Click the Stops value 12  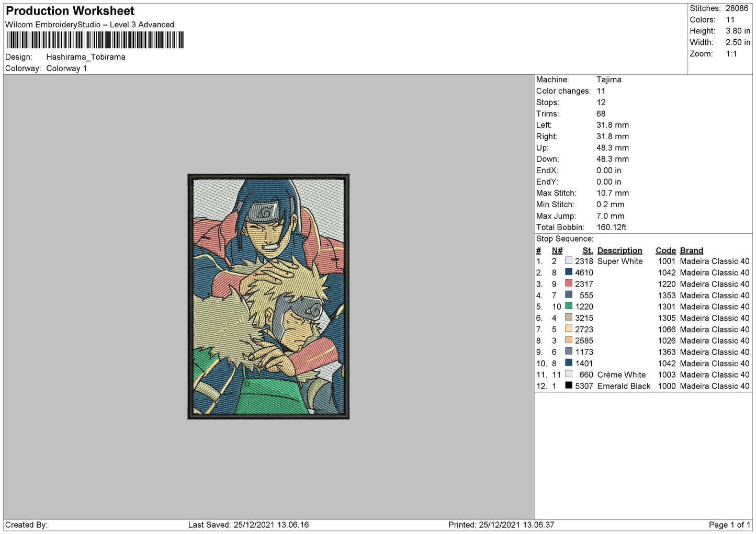pos(601,103)
